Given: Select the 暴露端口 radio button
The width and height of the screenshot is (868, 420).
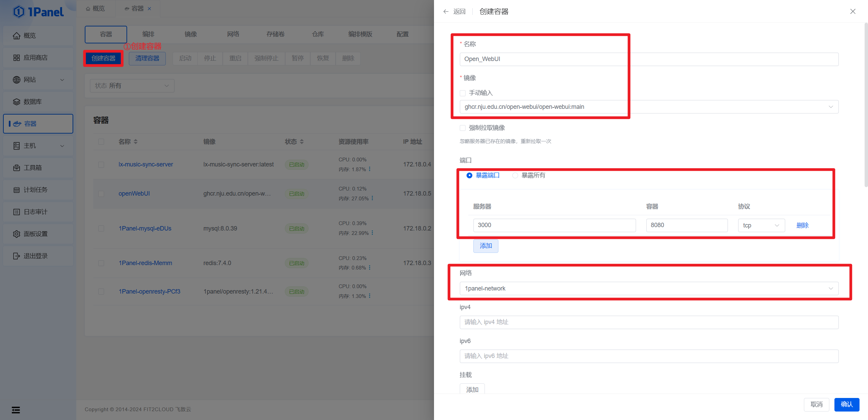Looking at the screenshot, I should (x=469, y=175).
